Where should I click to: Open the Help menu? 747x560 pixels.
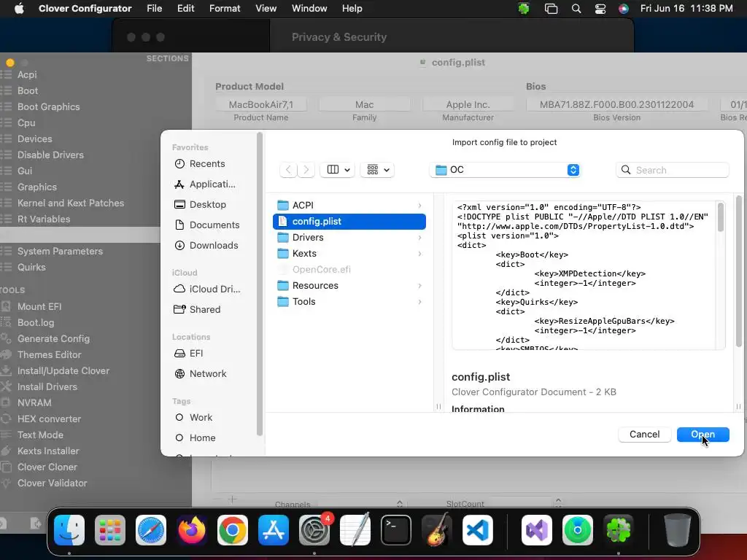352,9
